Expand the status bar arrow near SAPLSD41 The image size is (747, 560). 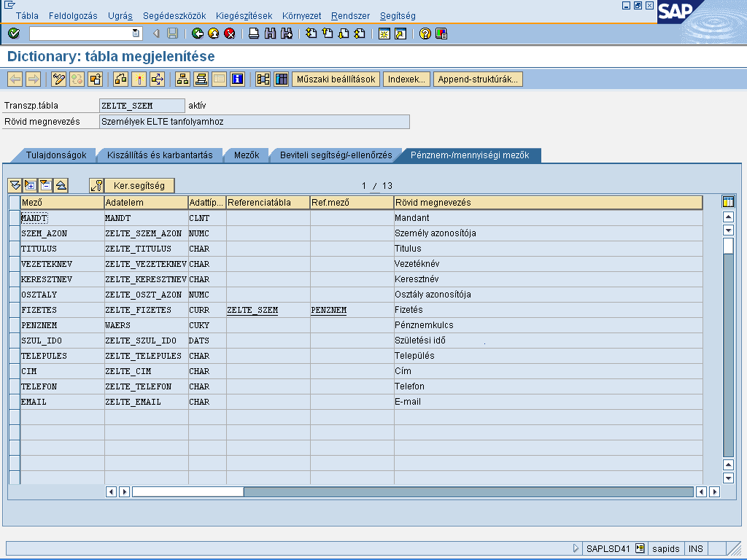pos(576,548)
